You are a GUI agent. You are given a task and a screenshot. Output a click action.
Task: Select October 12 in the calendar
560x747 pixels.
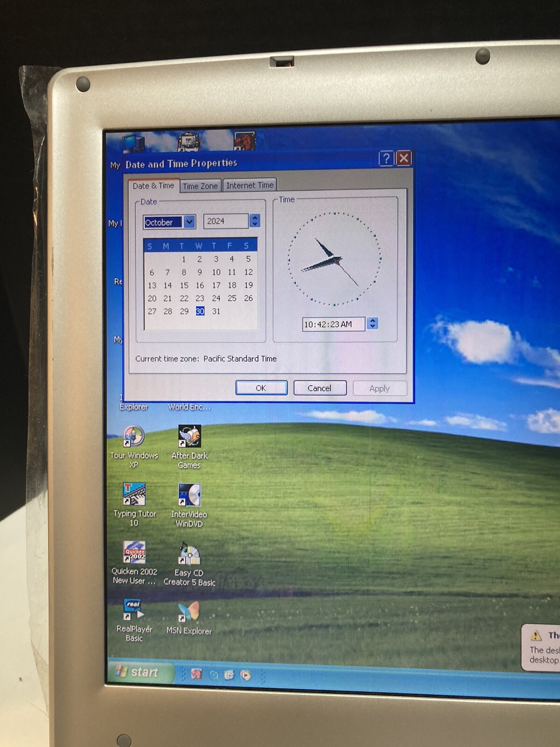(248, 272)
